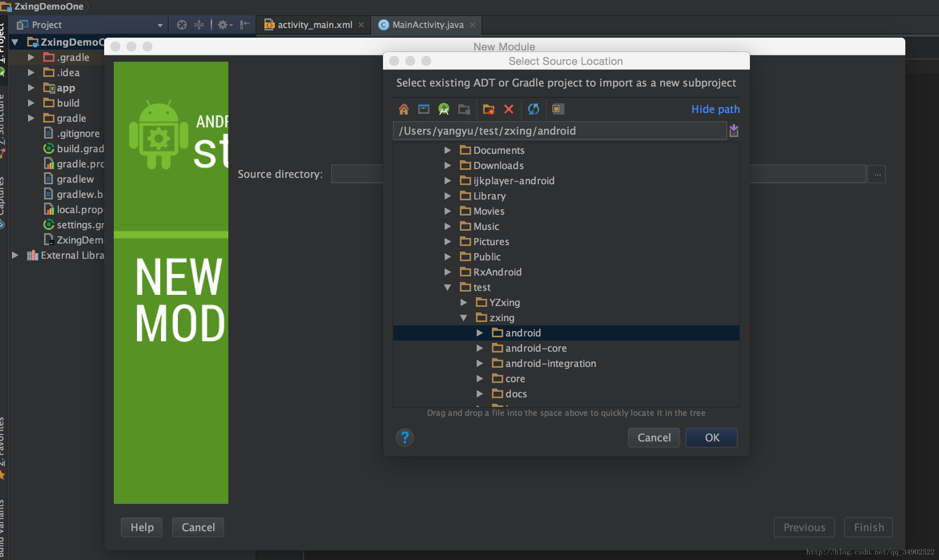Click the Desktop directory toolbar icon
939x560 pixels.
point(423,109)
